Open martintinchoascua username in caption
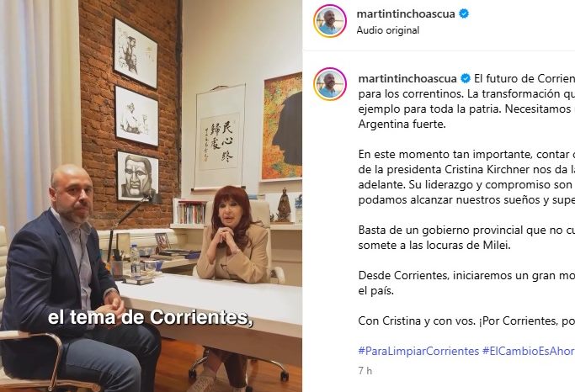 pyautogui.click(x=407, y=79)
